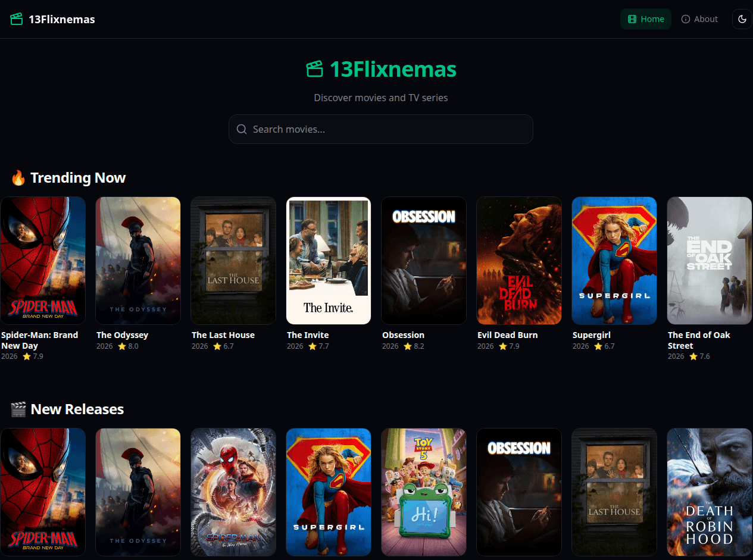Open The Last House poster in New Releases

[614, 492]
